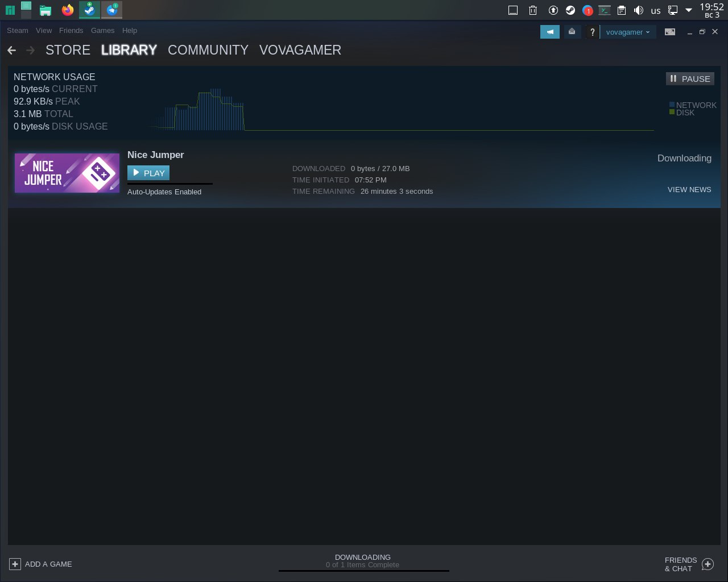
Task: Launch the file manager from taskbar
Action: (x=46, y=10)
